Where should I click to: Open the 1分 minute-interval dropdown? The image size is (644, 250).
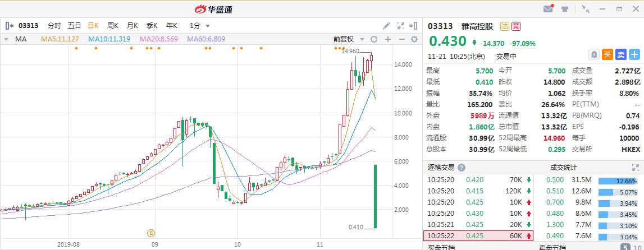200,25
